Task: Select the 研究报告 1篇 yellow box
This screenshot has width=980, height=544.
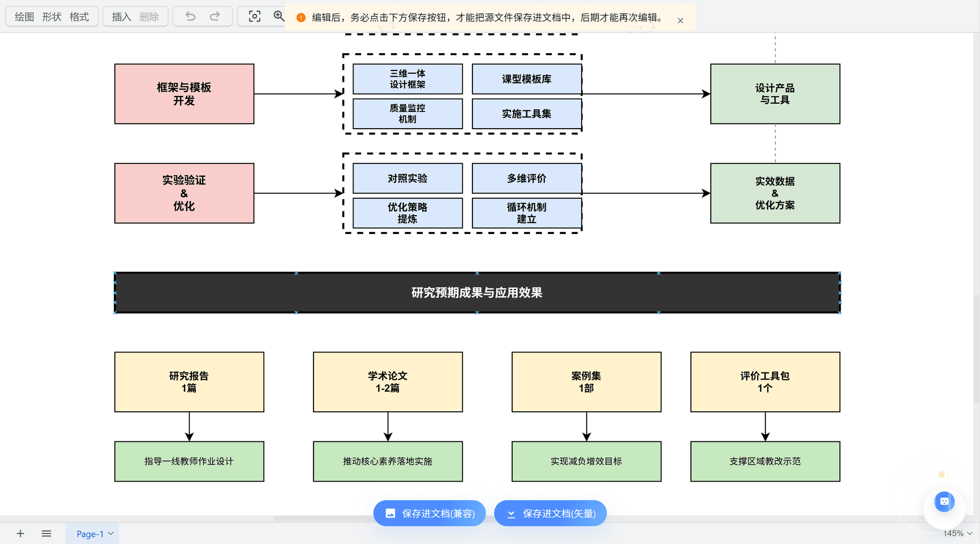Action: (x=189, y=382)
